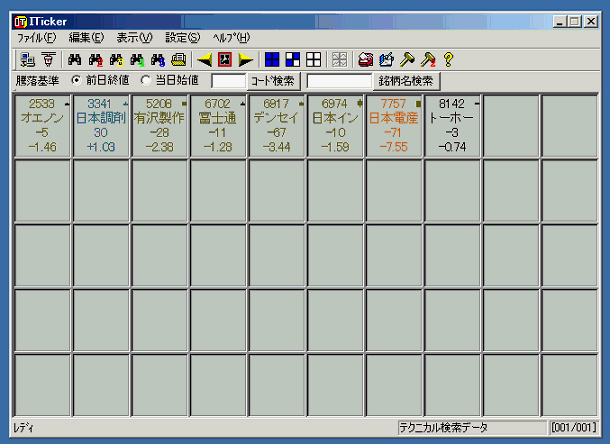
Task: Open the ヘルプ(H) menu
Action: tap(231, 38)
